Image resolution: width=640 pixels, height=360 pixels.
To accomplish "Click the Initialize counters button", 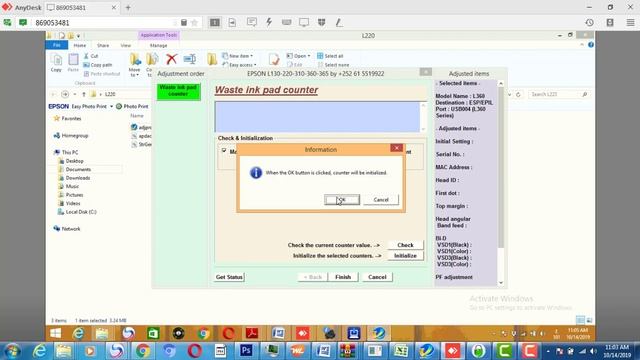I will pos(405,256).
